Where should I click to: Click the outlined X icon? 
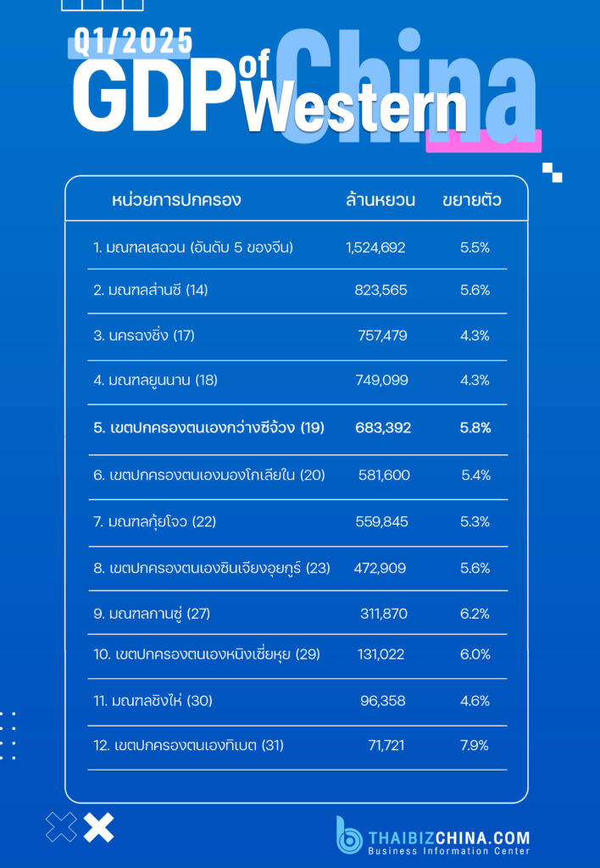pyautogui.click(x=61, y=827)
